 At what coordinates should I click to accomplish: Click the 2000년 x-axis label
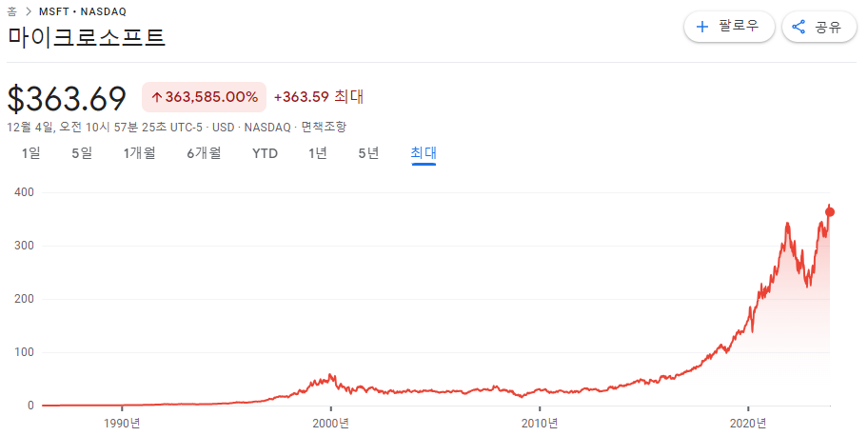(331, 424)
